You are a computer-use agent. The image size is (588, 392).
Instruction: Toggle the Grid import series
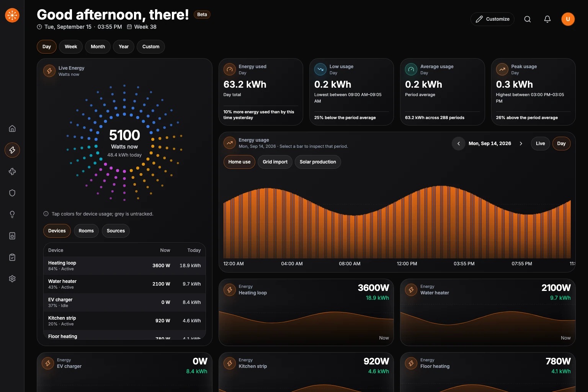[275, 162]
